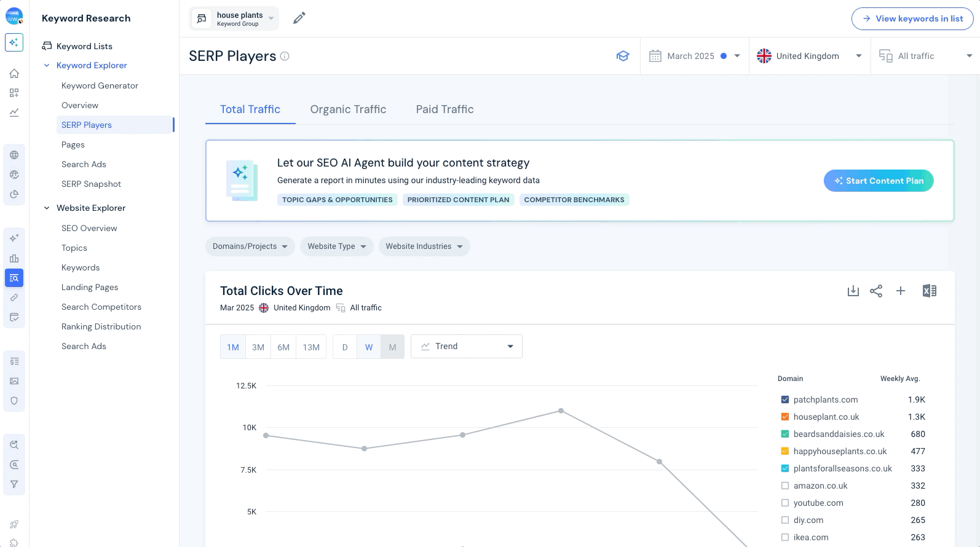Screen dimensions: 980x547
Task: Click the plus icon on chart header
Action: 900,291
